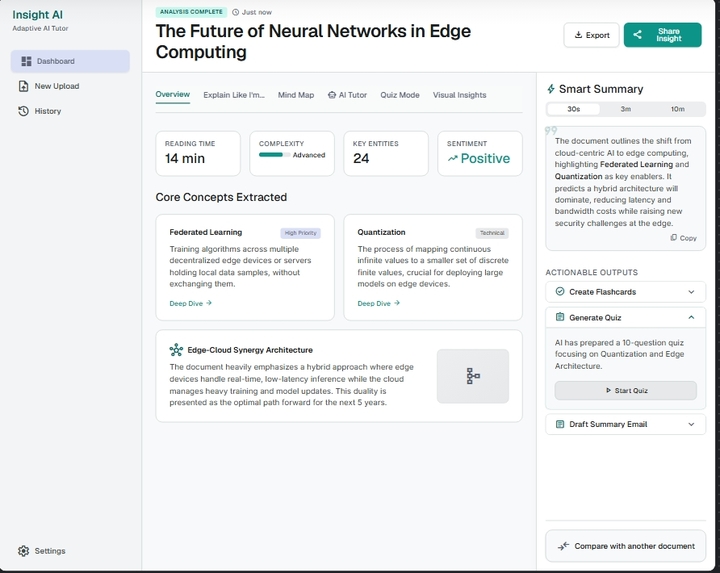This screenshot has width=720, height=573.
Task: Click the Positive sentiment value
Action: pos(485,158)
